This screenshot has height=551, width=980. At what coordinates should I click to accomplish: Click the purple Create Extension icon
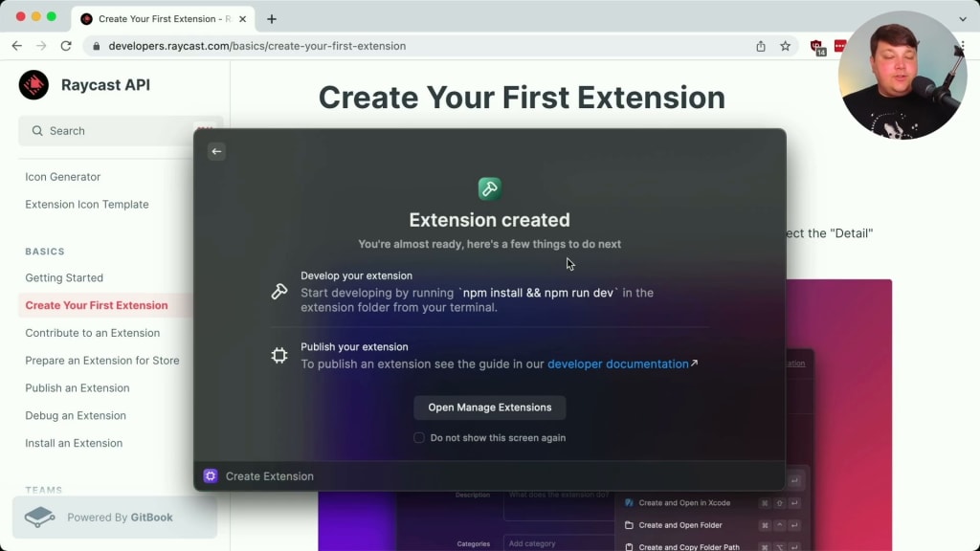(211, 476)
